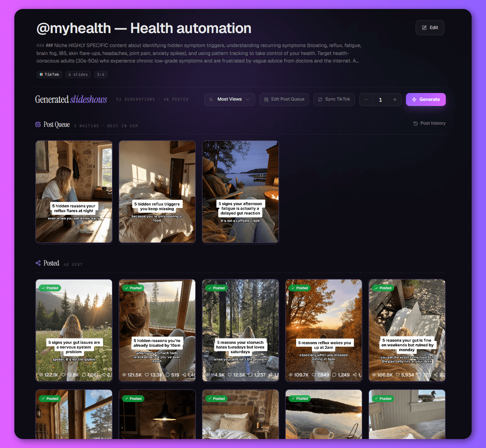The image size is (486, 448).
Task: Open queued slideshow '5 hidden reflux triggers you keep missing'
Action: point(157,191)
